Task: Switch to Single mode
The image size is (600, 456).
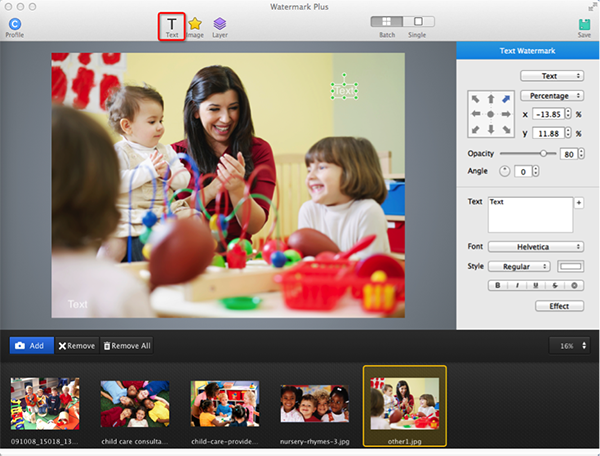Action: (x=417, y=21)
